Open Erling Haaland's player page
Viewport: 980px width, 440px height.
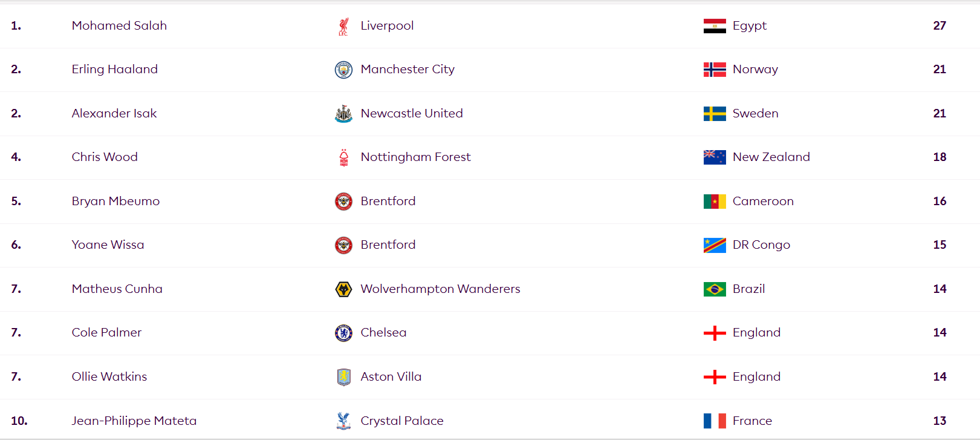(114, 69)
